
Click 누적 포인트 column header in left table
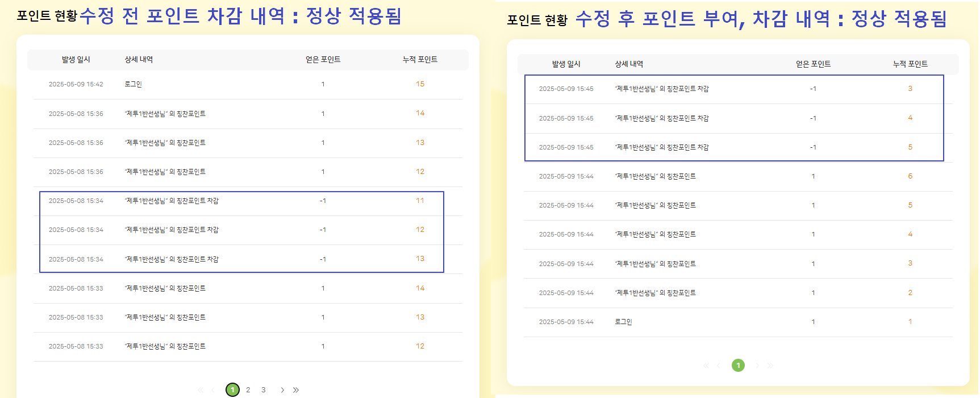pos(420,60)
